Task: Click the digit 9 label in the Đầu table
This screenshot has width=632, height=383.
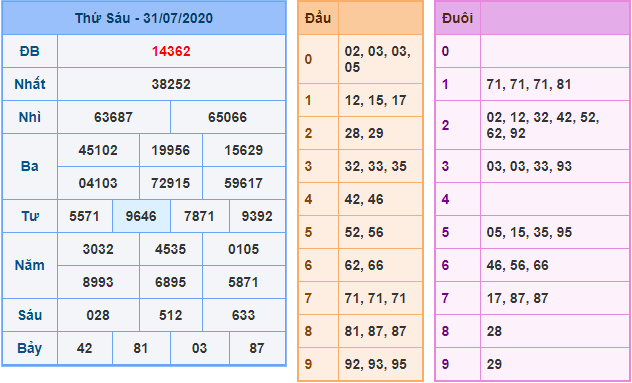Action: pos(308,364)
